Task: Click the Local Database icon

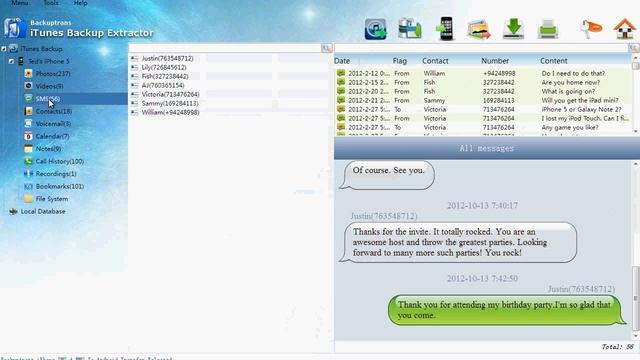Action: tap(13, 211)
